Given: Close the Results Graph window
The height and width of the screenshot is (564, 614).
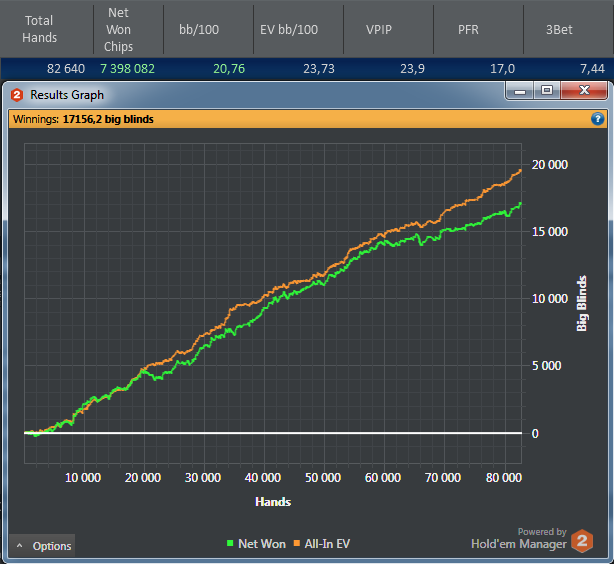Looking at the screenshot, I should click(x=584, y=91).
